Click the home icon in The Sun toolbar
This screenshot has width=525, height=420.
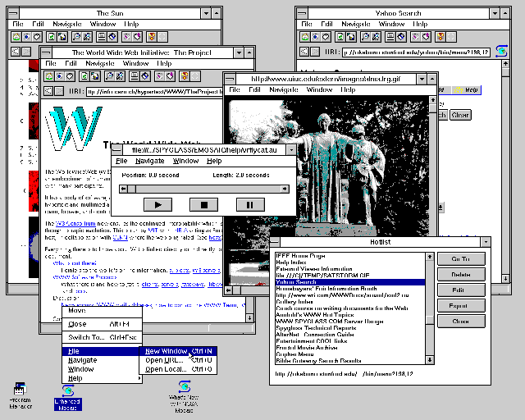[16, 37]
